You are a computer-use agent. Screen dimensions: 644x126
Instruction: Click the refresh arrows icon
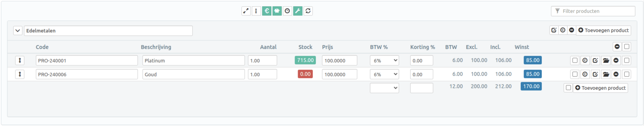tap(308, 11)
